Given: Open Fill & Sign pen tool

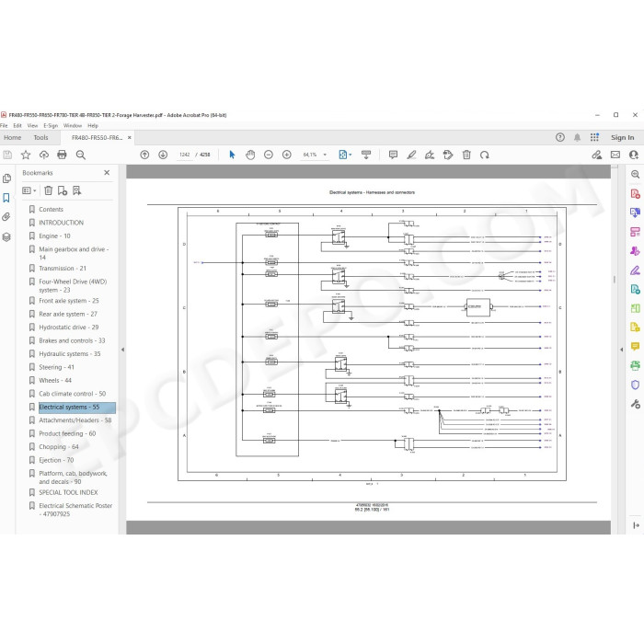Looking at the screenshot, I should tap(635, 270).
